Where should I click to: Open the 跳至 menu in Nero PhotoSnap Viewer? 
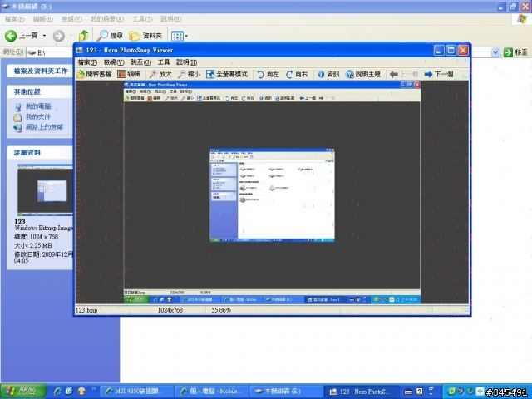coord(140,62)
